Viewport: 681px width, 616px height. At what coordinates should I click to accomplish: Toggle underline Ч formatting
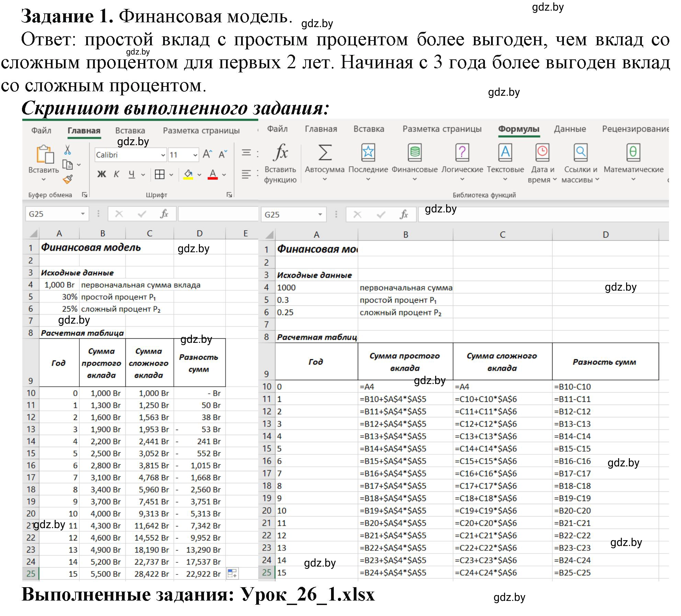point(132,174)
